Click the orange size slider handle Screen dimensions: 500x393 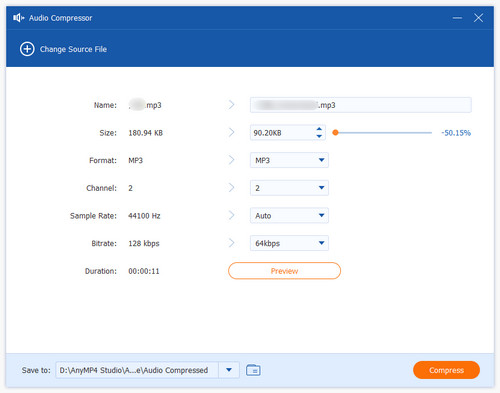pyautogui.click(x=336, y=133)
